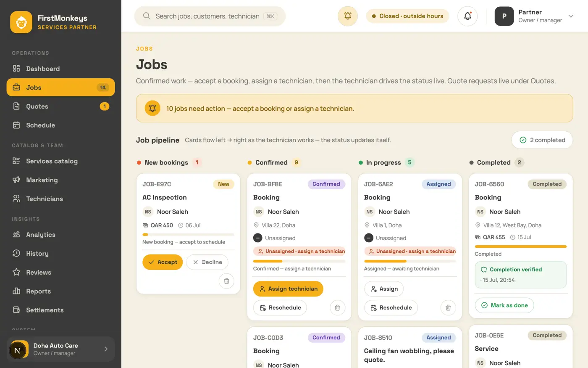Click the JOB-6560 completed progress bar
Image resolution: width=588 pixels, height=368 pixels.
point(521,246)
